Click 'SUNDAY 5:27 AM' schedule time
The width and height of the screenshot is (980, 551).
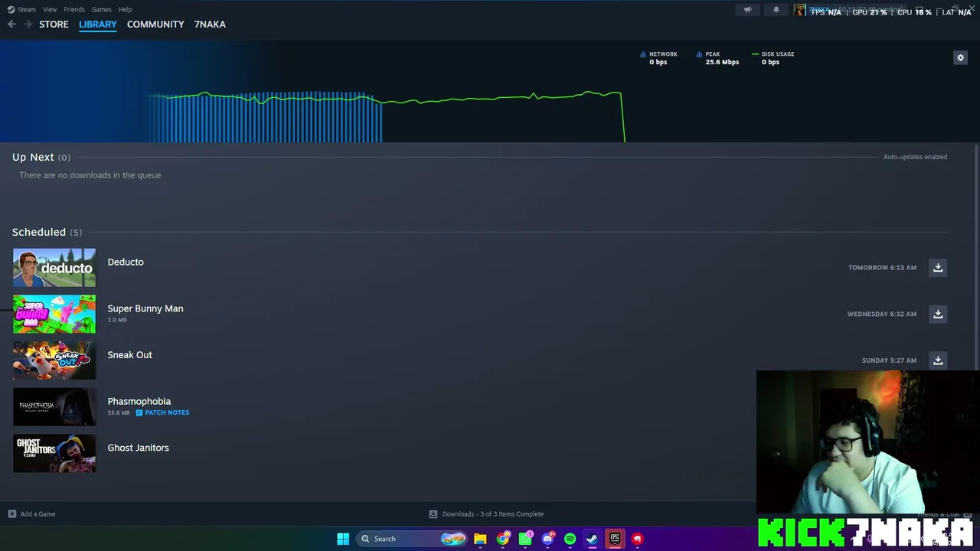coord(889,360)
